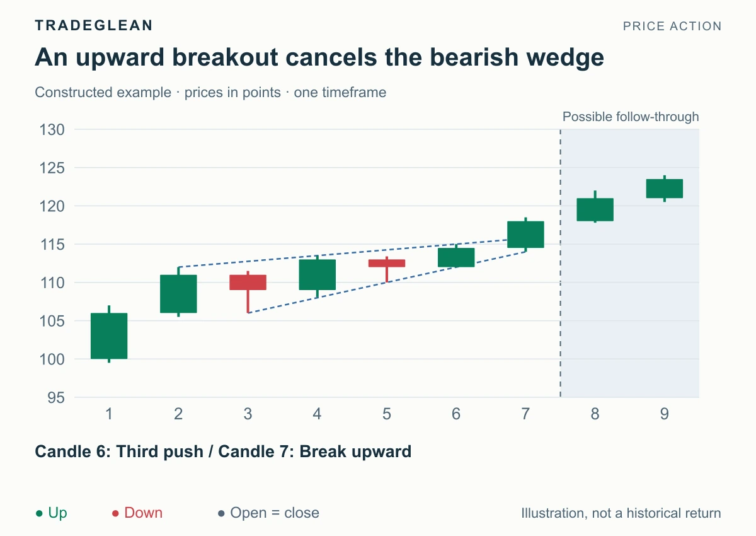Click the red Down legend dot
The height and width of the screenshot is (536, 756).
pyautogui.click(x=115, y=513)
